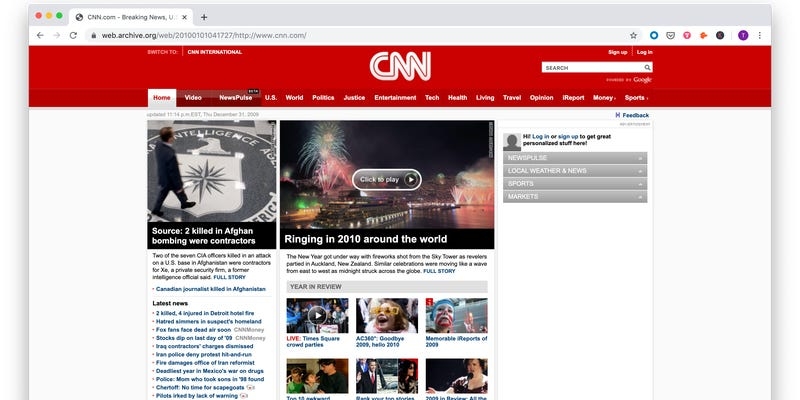This screenshot has height=400, width=800.
Task: Play the fireworks video with Click to play
Action: 387,180
